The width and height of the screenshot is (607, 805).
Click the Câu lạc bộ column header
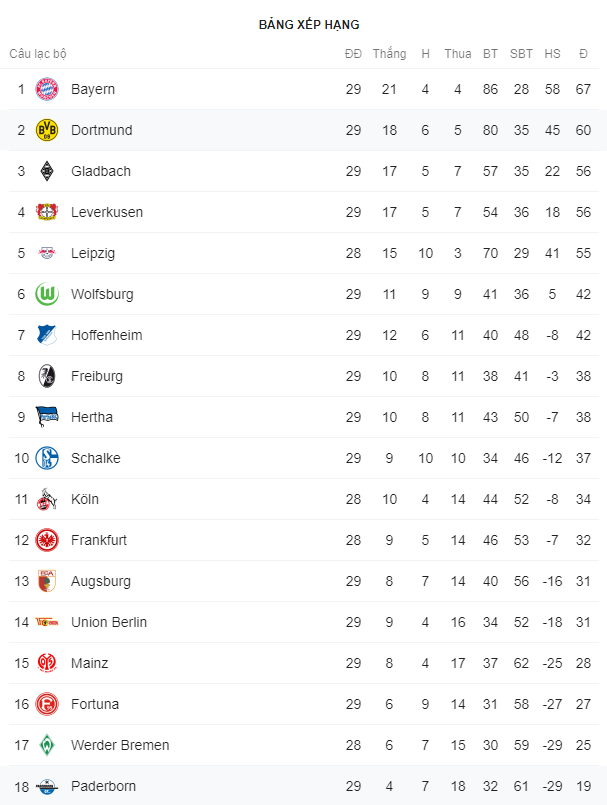(x=38, y=53)
